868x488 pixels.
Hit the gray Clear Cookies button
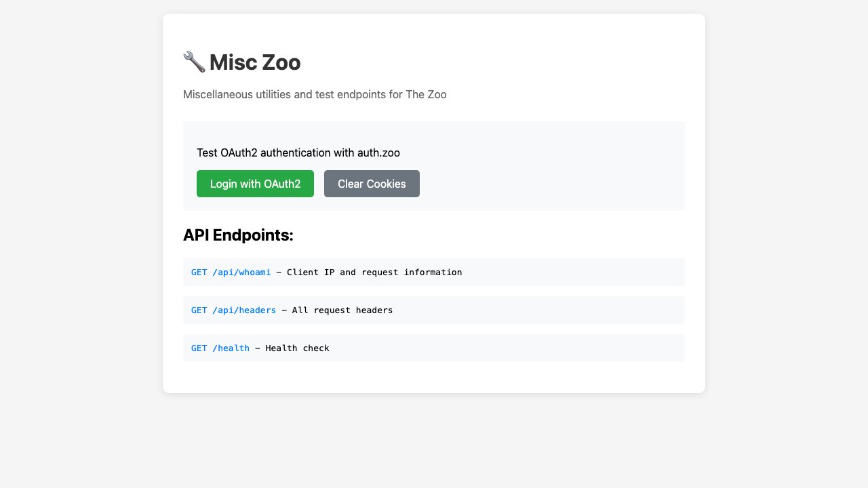pos(372,184)
